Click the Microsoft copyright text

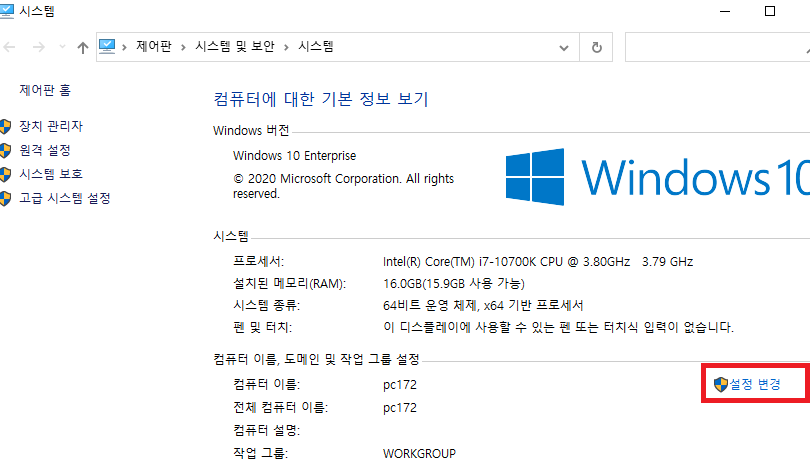[x=344, y=186]
